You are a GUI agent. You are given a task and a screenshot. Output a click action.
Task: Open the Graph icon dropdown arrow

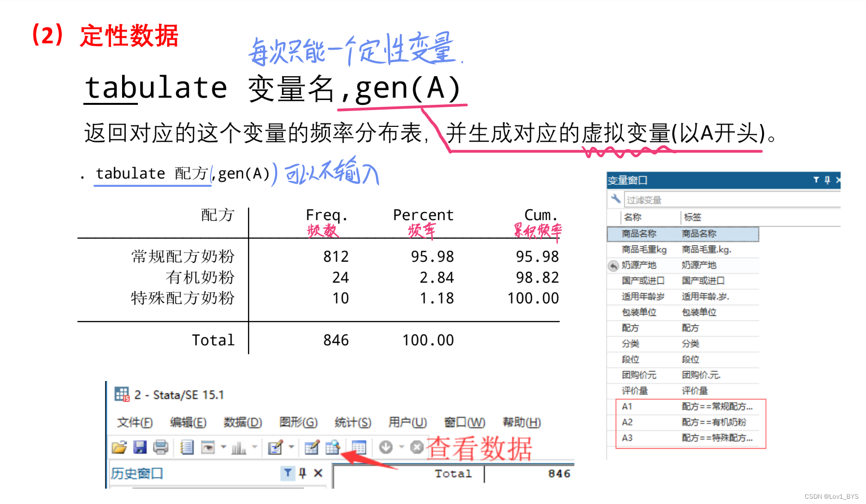pos(254,447)
